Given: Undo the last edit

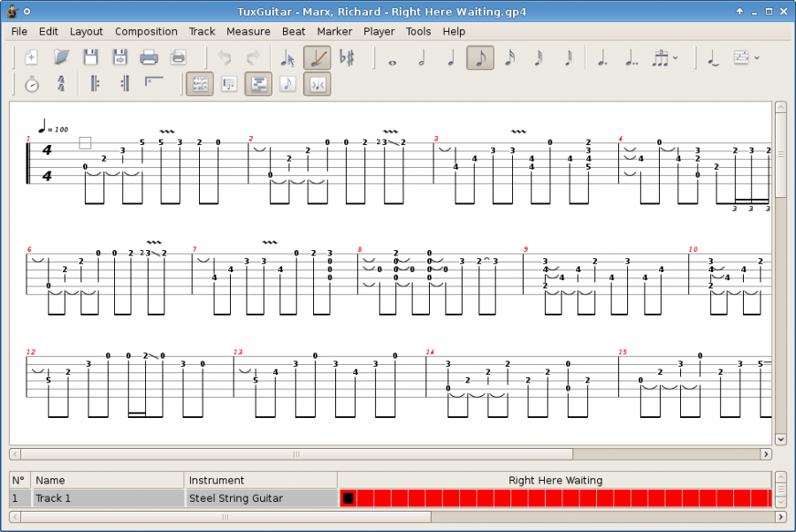Looking at the screenshot, I should pyautogui.click(x=224, y=57).
